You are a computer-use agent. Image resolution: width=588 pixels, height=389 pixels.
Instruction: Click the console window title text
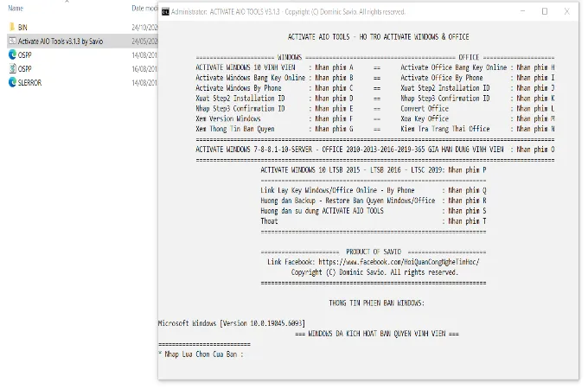coord(288,12)
